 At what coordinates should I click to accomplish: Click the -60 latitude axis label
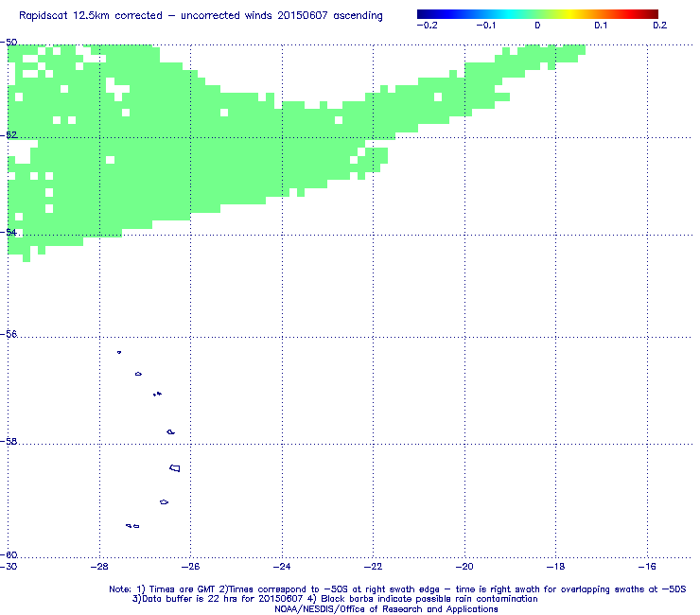(9, 554)
